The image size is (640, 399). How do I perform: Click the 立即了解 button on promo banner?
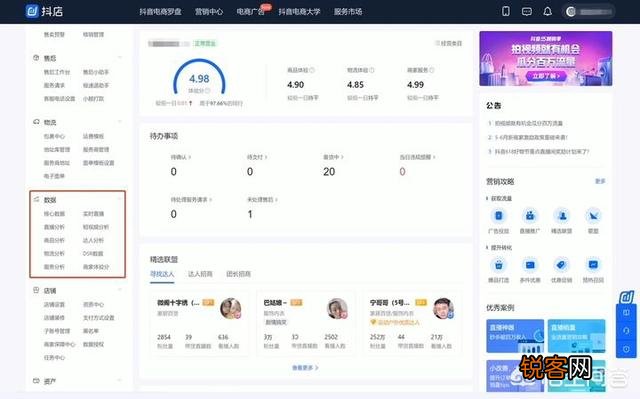pos(545,76)
